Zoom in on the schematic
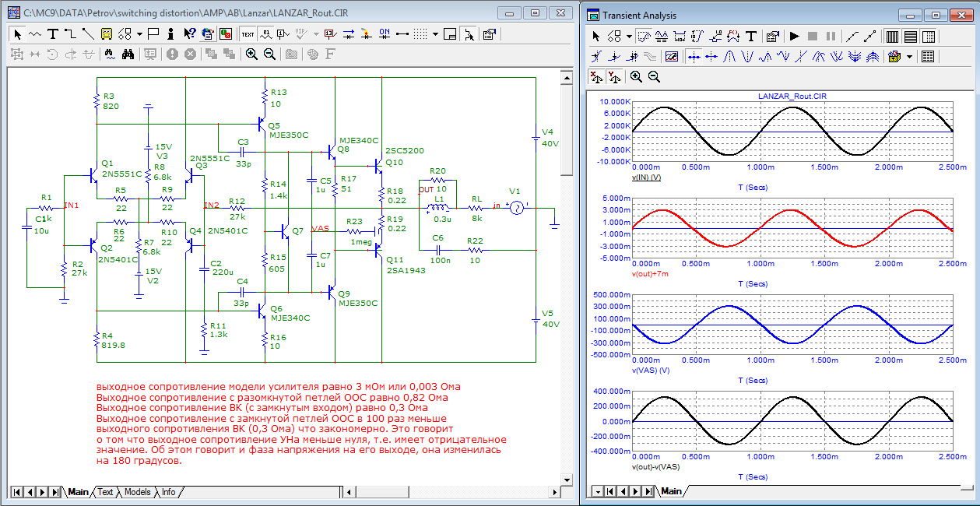Viewport: 980px width, 506px height. click(x=251, y=54)
